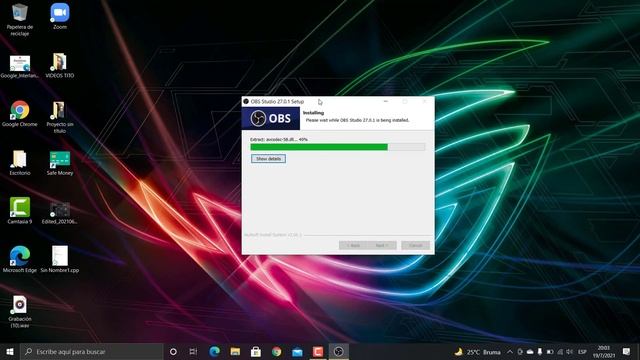Open the taskbar clock and date

(604, 351)
